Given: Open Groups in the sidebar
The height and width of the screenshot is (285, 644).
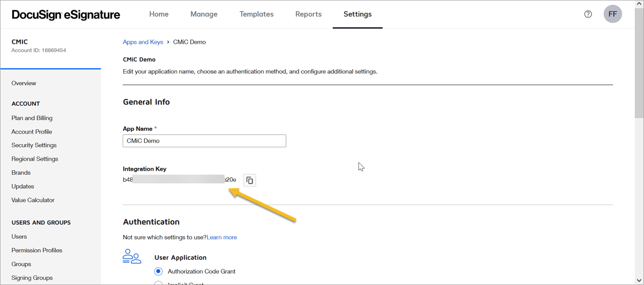Looking at the screenshot, I should coord(21,264).
